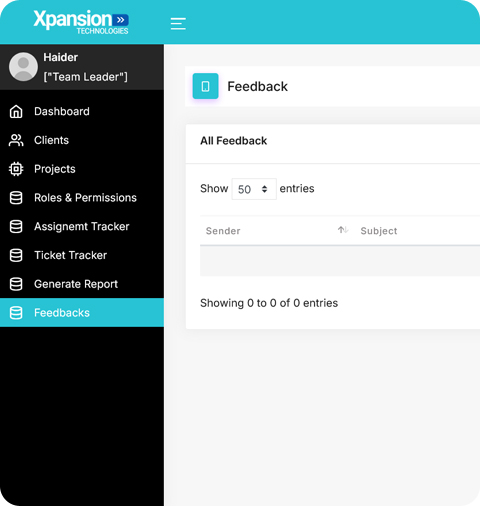Click the Feedback page title
Screen dimensions: 480x506
tap(257, 86)
